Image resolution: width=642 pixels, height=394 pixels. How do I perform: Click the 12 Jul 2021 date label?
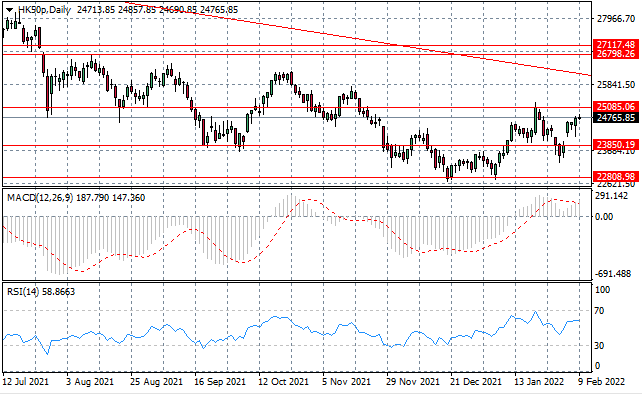point(25,382)
